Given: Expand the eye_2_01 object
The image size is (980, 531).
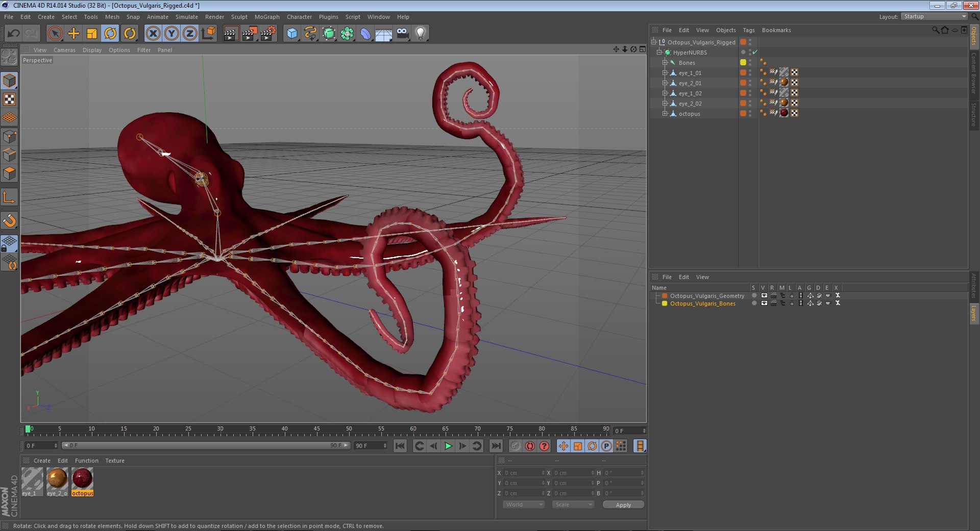Looking at the screenshot, I should (665, 83).
